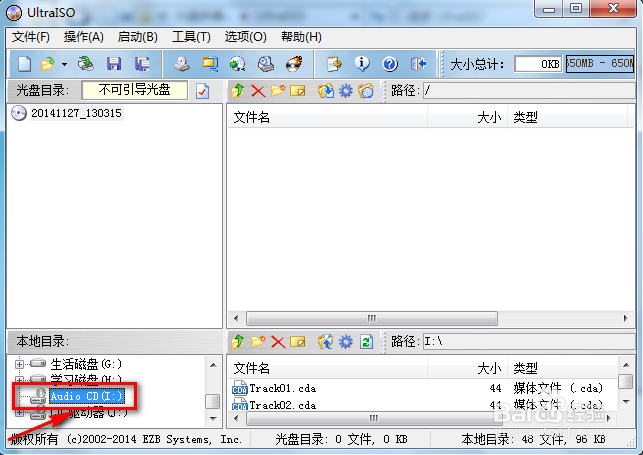
Task: Click the add-to-image icon in local pane
Action: (326, 341)
